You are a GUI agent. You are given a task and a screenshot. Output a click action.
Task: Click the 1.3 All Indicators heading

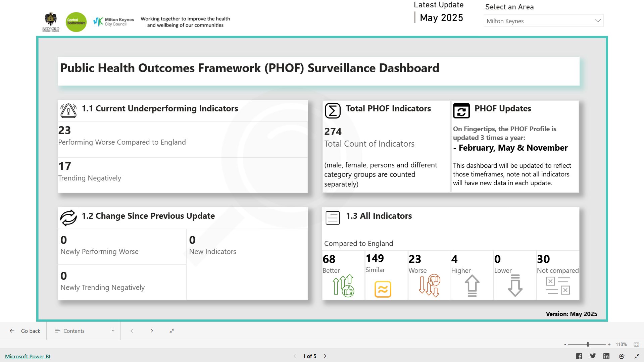(x=379, y=216)
